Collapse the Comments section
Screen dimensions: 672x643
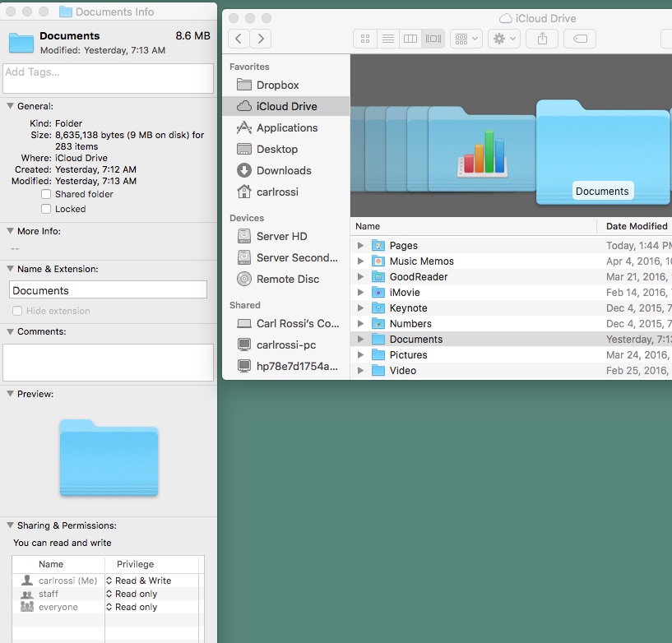point(11,331)
